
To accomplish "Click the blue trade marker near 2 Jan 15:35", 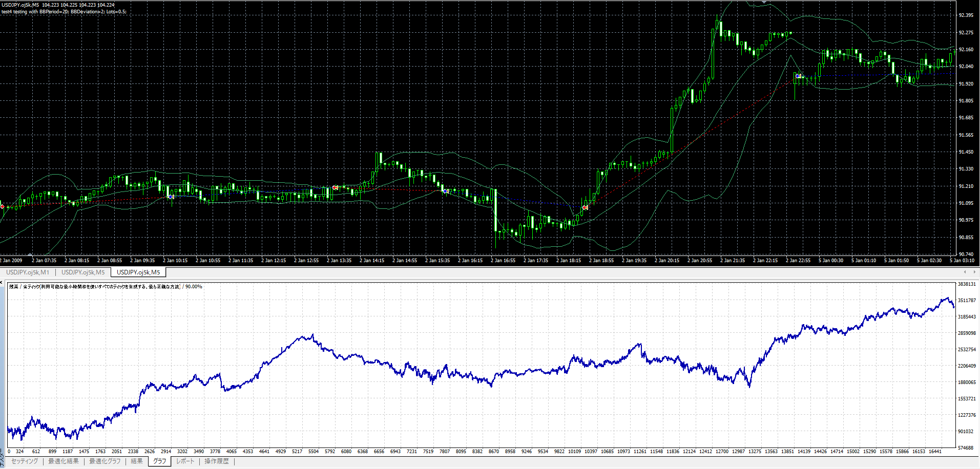I will pos(446,191).
